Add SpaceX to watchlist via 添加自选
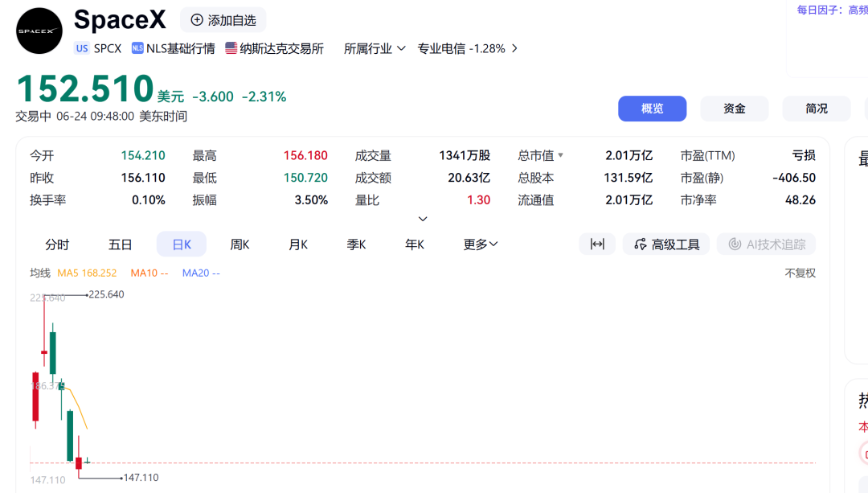Image resolution: width=868 pixels, height=493 pixels. point(223,20)
